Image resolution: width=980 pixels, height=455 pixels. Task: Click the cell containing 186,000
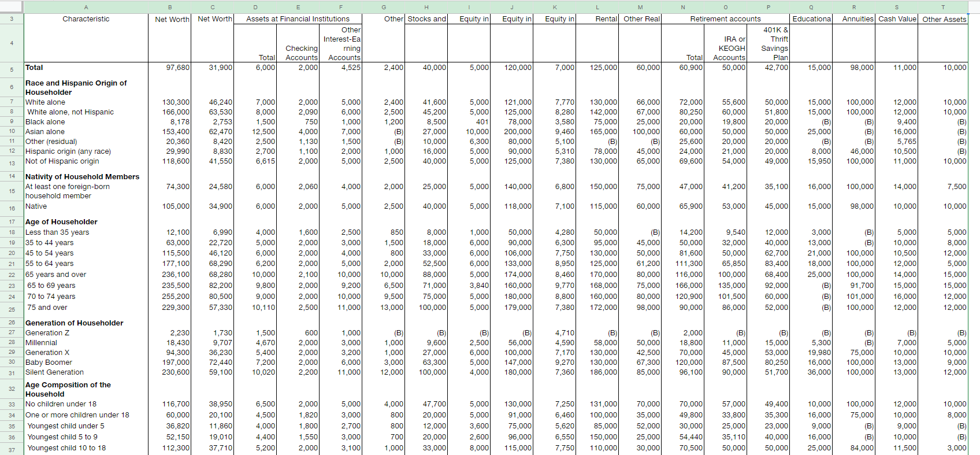[597, 372]
